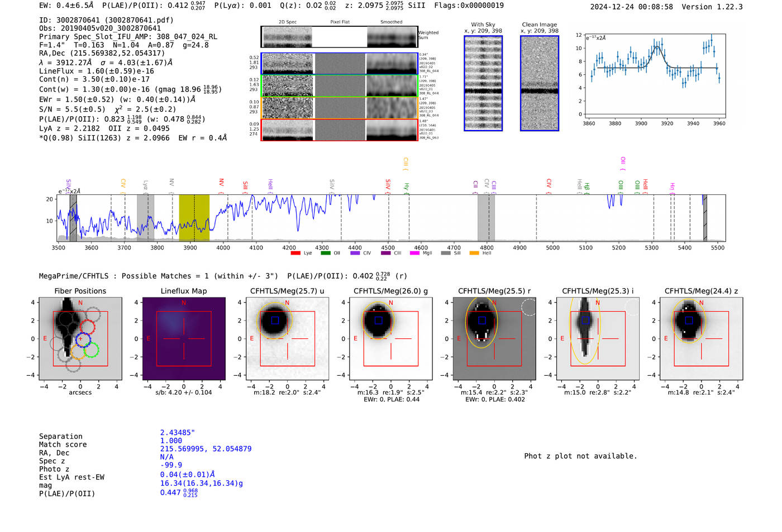The height and width of the screenshot is (532, 782).
Task: Click the Obs: 20190405v020_3002870641 line
Action: (100, 28)
